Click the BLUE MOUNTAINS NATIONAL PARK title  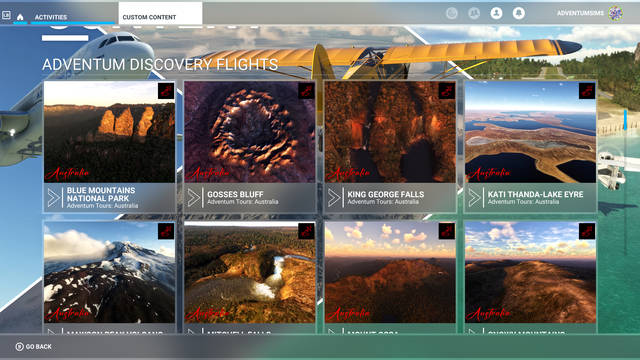click(x=101, y=194)
